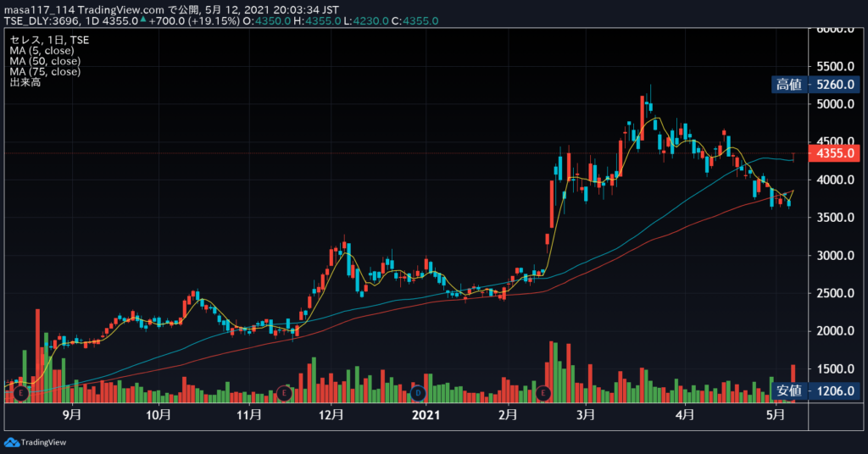Click the 高値 5260.0 high price label
This screenshot has width=868, height=454.
[x=816, y=85]
